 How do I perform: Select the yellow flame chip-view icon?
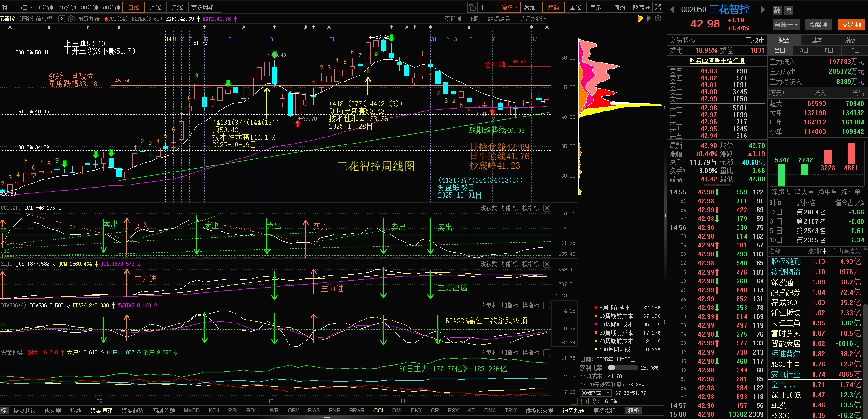[641, 19]
